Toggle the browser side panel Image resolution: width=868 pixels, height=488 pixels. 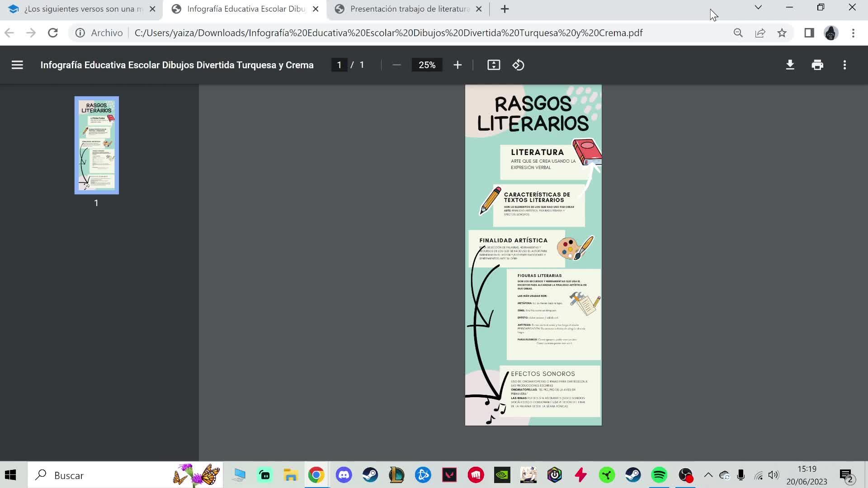click(x=809, y=33)
